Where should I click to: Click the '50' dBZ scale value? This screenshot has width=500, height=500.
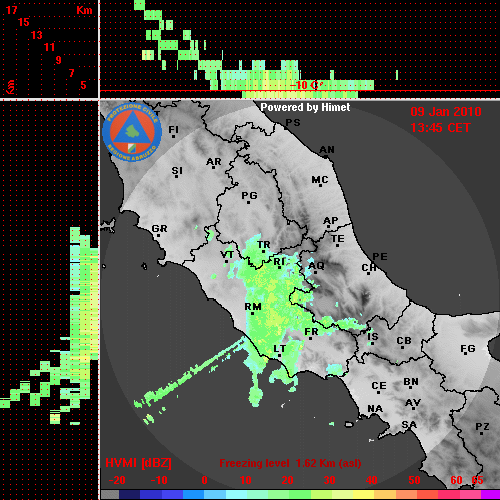point(414,480)
